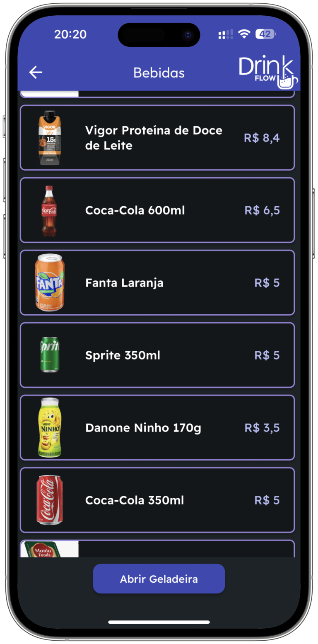Screen dimensions: 318x644
Task: Choose the Fanta Laranja item name
Action: 124,283
